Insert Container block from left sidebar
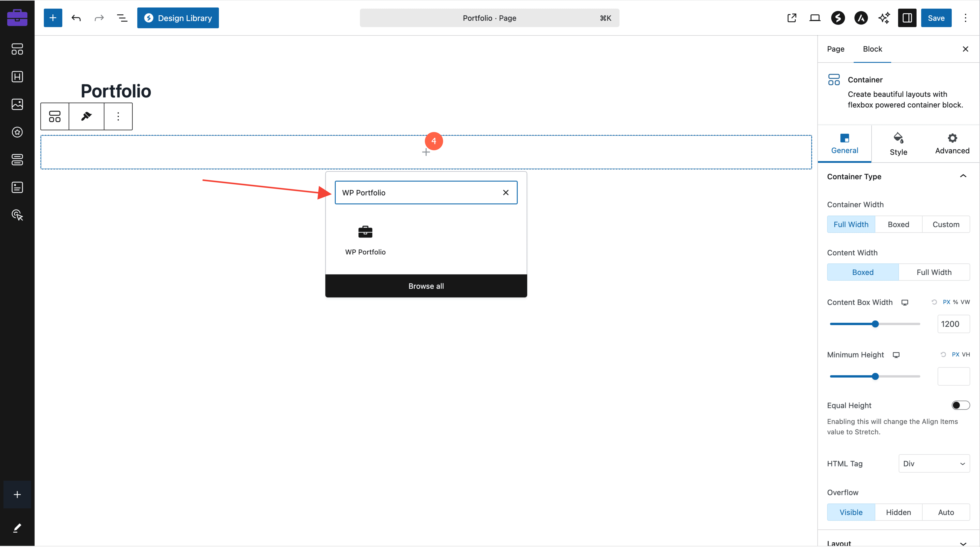Screen dimensions: 980x547 tap(17, 49)
